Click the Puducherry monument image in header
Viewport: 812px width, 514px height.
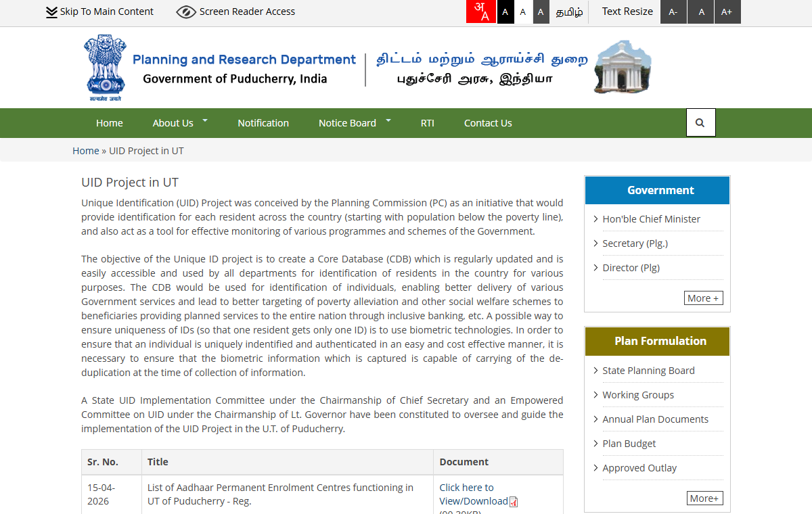(x=623, y=66)
